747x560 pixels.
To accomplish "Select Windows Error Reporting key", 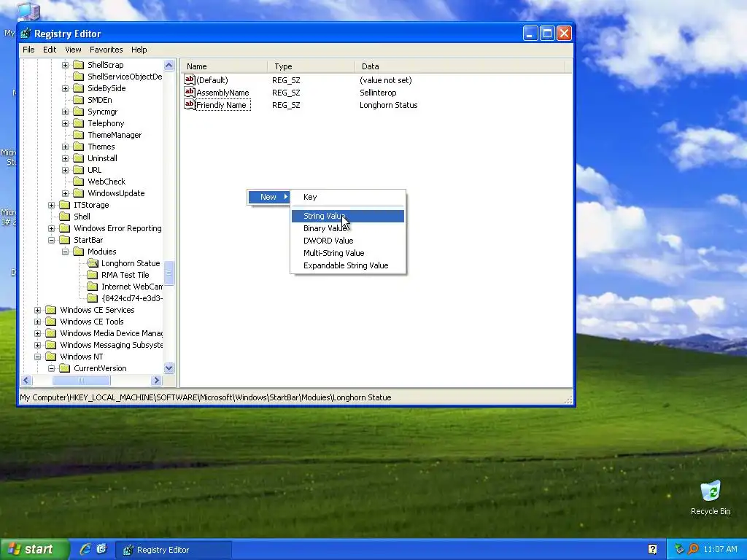I will 117,228.
